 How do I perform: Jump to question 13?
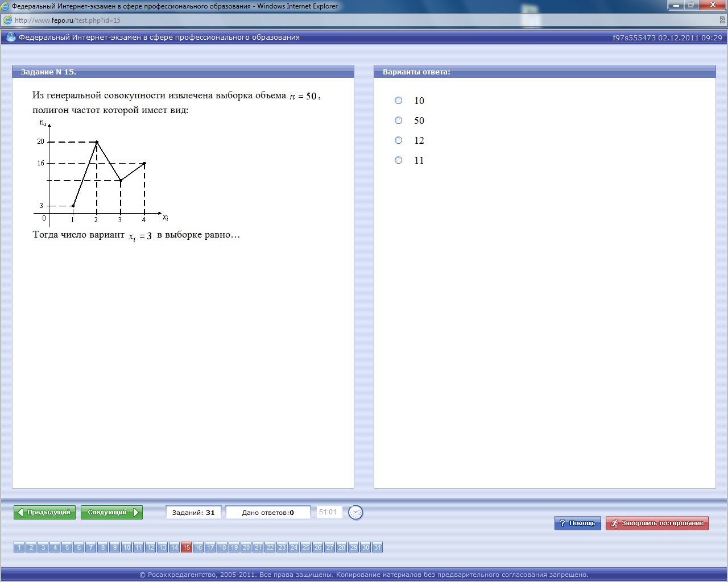[x=163, y=547]
